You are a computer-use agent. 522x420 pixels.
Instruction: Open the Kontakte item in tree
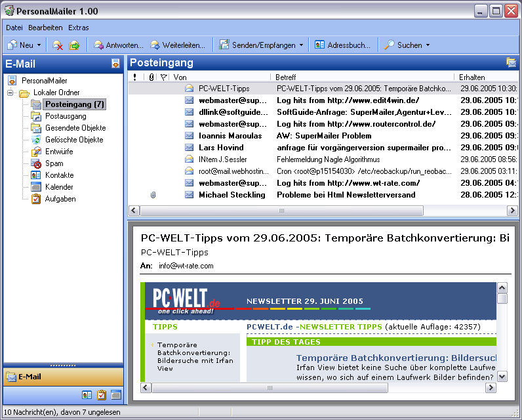point(59,175)
